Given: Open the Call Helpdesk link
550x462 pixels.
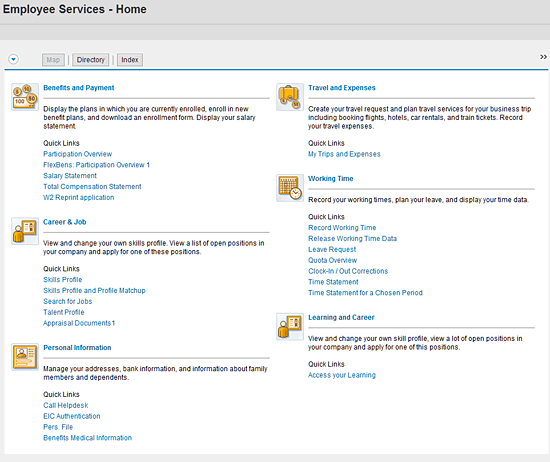Looking at the screenshot, I should (66, 405).
